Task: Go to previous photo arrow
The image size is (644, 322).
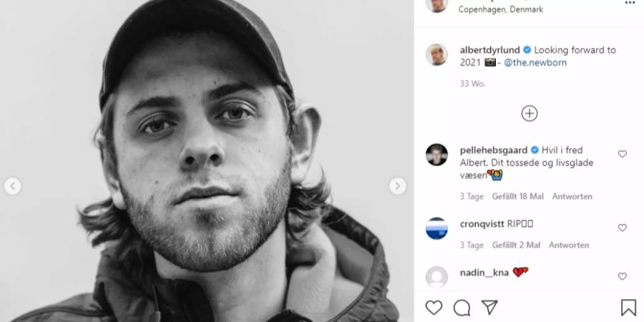Action: click(12, 186)
